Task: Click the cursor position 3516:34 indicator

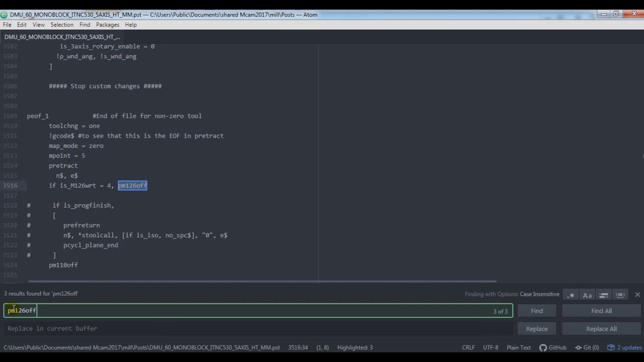Action: pyautogui.click(x=298, y=347)
